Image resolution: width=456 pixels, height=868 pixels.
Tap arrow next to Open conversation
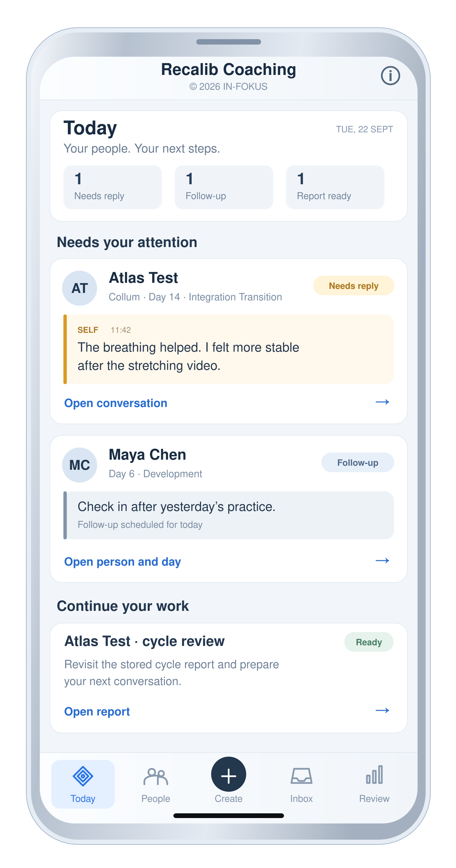coord(382,402)
